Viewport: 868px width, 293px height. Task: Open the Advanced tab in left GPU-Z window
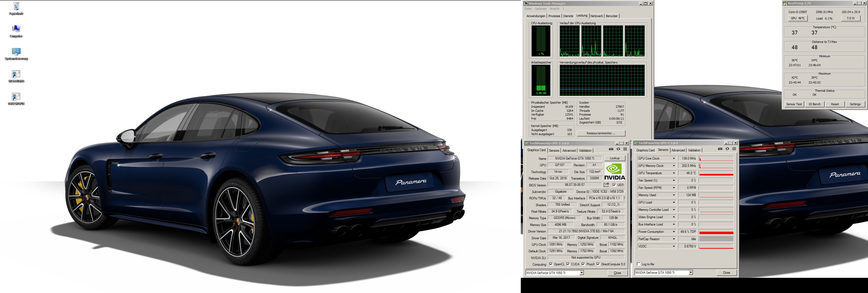pyautogui.click(x=569, y=150)
